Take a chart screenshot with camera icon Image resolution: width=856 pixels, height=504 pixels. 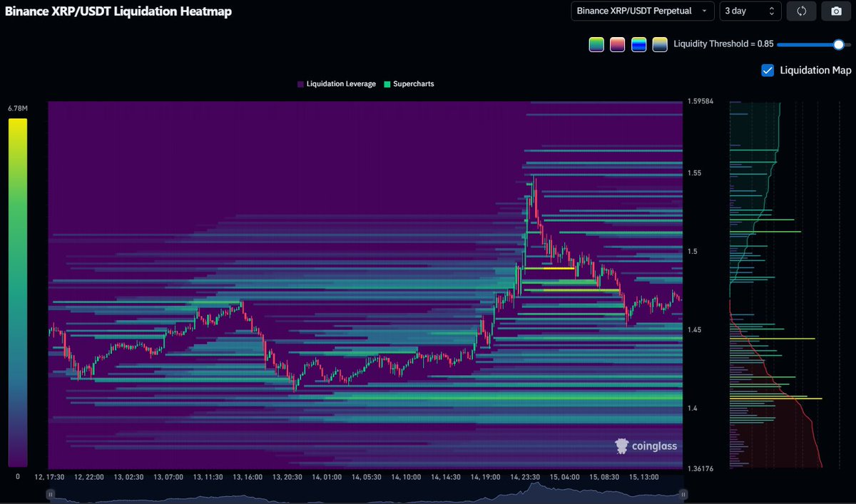tap(836, 11)
